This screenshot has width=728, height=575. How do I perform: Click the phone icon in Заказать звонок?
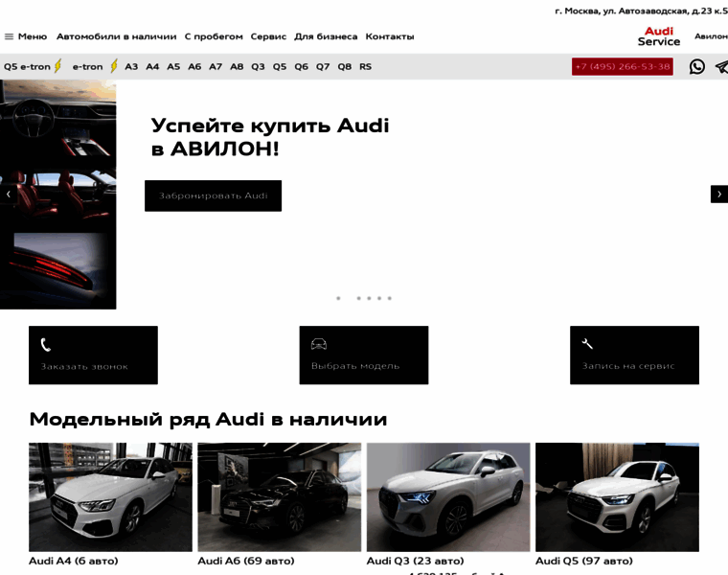coord(46,345)
